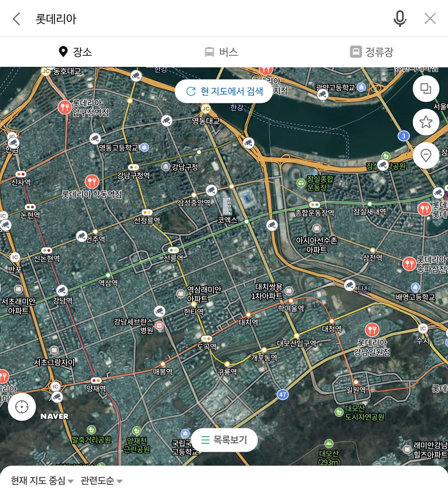Tap the 구룡역 station label
This screenshot has width=448, height=495.
point(227,372)
